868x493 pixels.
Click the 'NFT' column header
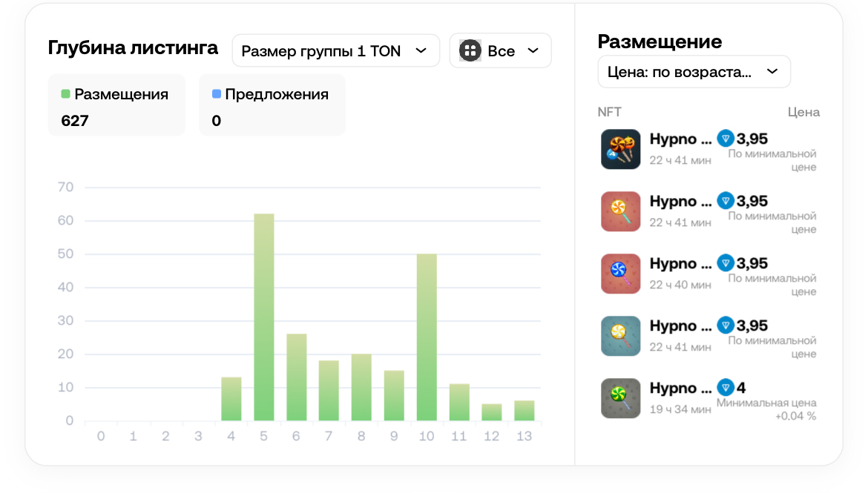click(x=610, y=112)
